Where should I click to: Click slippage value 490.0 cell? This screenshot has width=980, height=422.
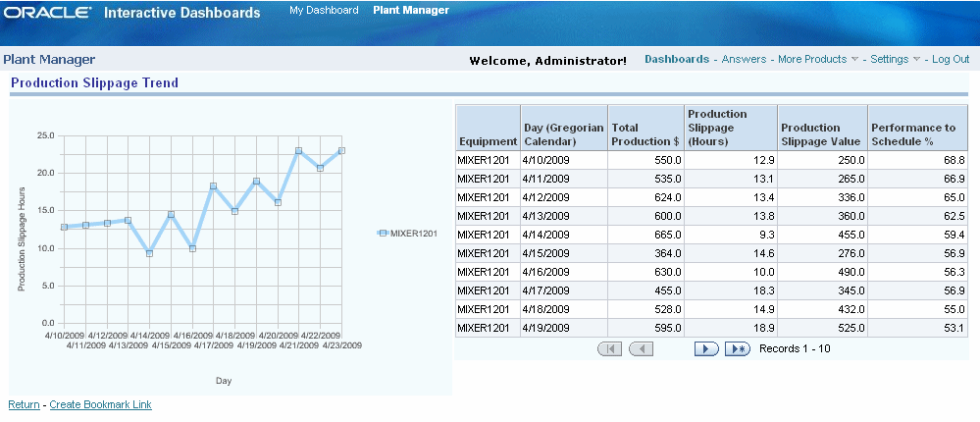(822, 273)
